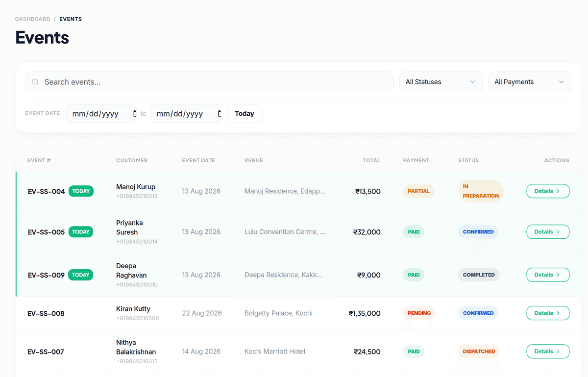Select event number EV-SS-005

[47, 232]
